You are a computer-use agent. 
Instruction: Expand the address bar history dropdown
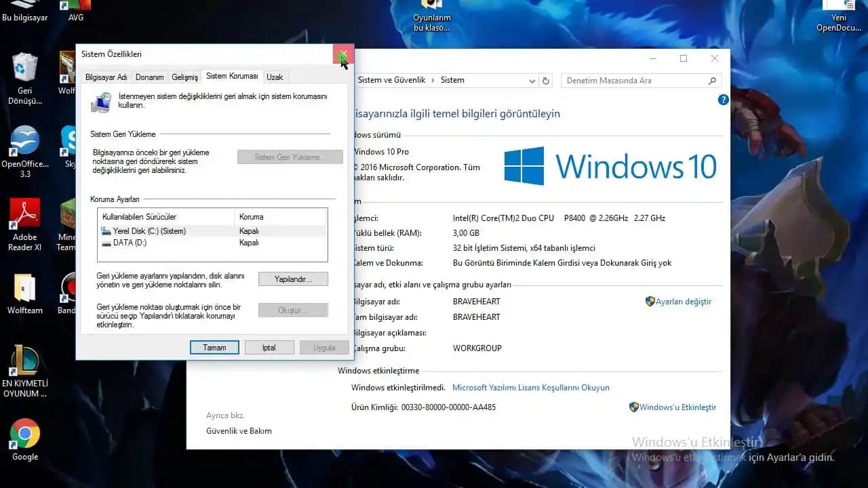pyautogui.click(x=532, y=81)
